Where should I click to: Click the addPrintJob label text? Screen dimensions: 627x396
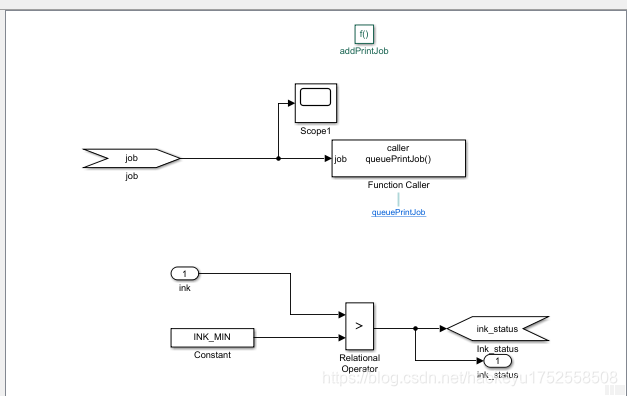point(364,51)
